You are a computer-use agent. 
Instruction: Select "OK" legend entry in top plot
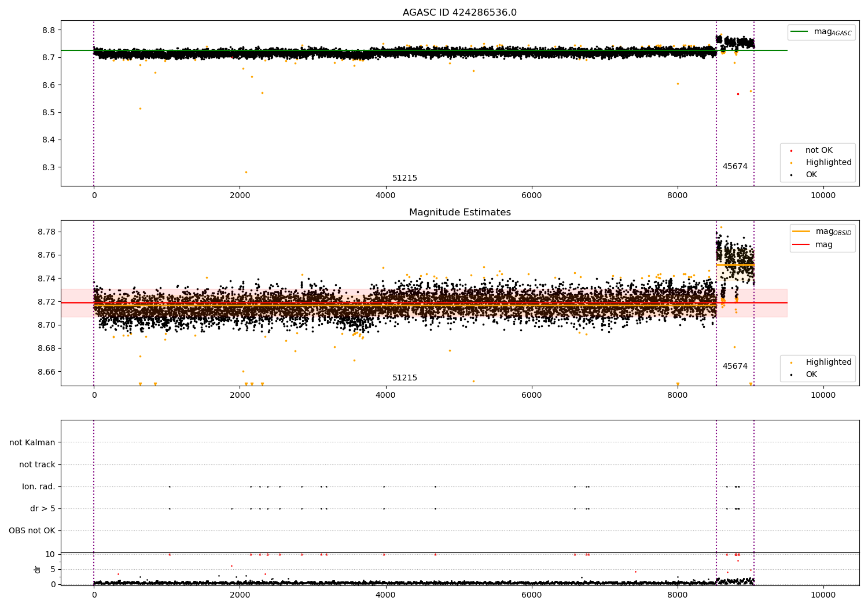click(811, 175)
